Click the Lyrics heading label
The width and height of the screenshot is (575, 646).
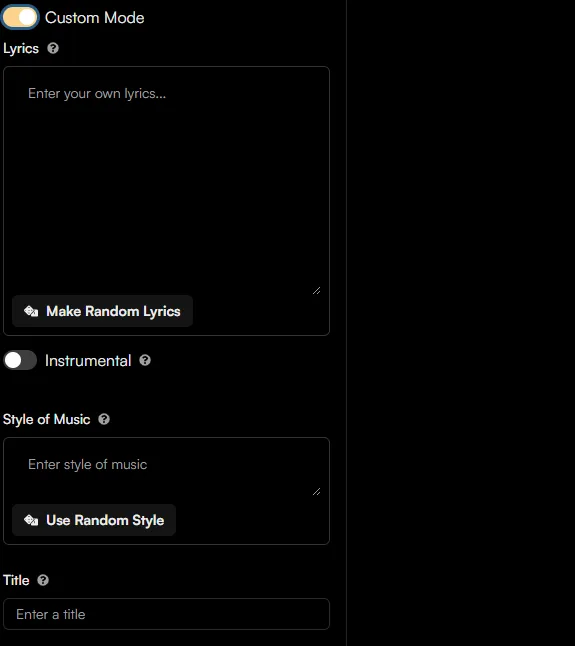point(21,49)
